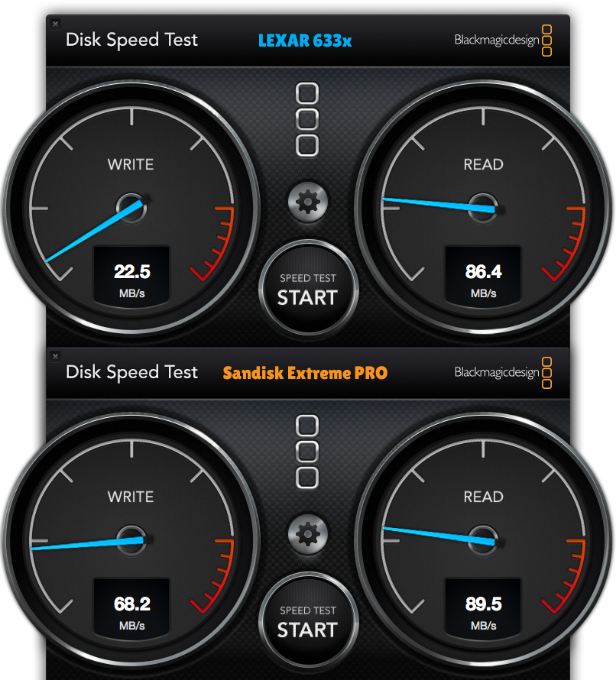Screen dimensions: 616x680
Task: Click the READ label on LEXAR gauge
Action: click(x=483, y=164)
